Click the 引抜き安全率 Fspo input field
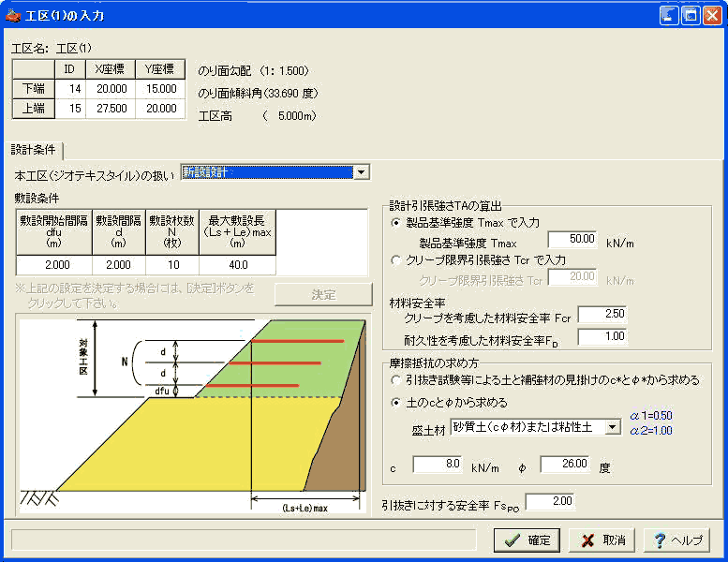Viewport: 728px width, 562px height. pyautogui.click(x=549, y=502)
